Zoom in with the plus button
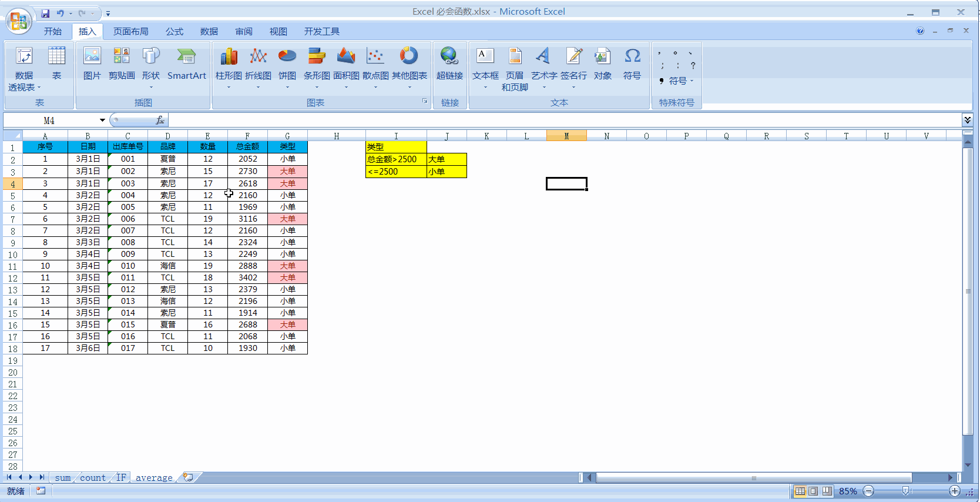 click(955, 491)
